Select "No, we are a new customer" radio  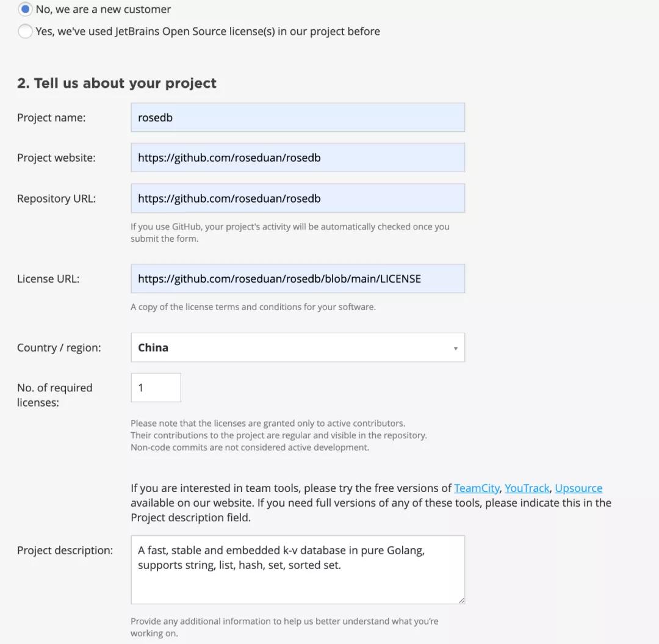[25, 10]
